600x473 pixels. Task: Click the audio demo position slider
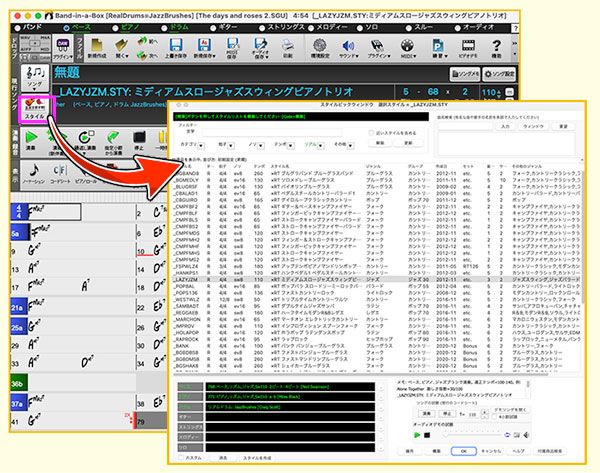(x=472, y=435)
